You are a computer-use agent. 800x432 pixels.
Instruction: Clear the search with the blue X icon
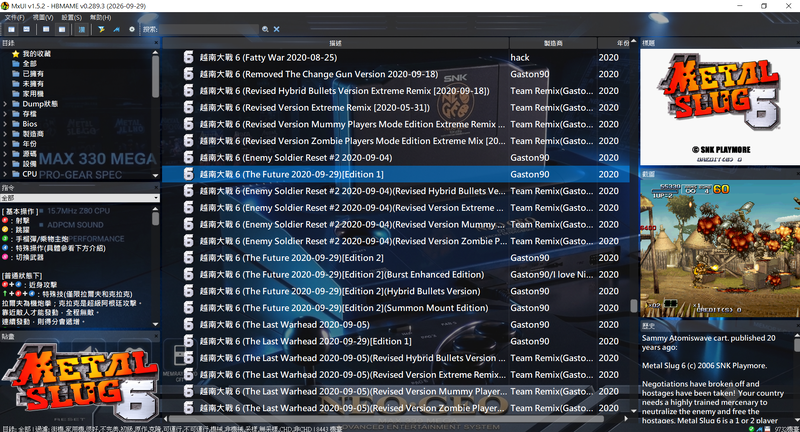coord(277,30)
